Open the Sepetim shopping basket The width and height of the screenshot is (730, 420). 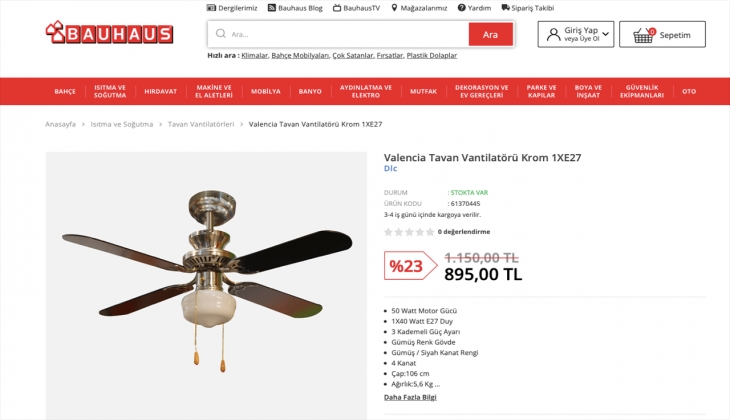[x=662, y=34]
